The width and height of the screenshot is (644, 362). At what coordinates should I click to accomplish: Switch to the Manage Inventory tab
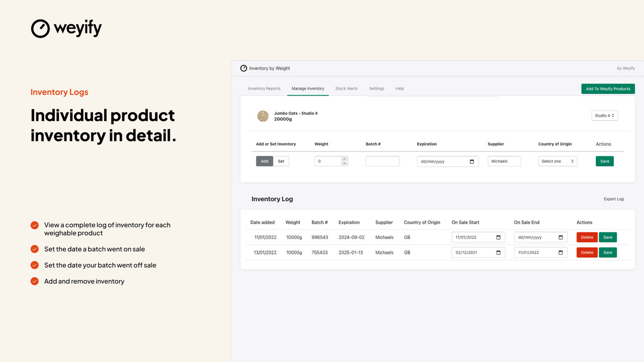click(x=308, y=88)
